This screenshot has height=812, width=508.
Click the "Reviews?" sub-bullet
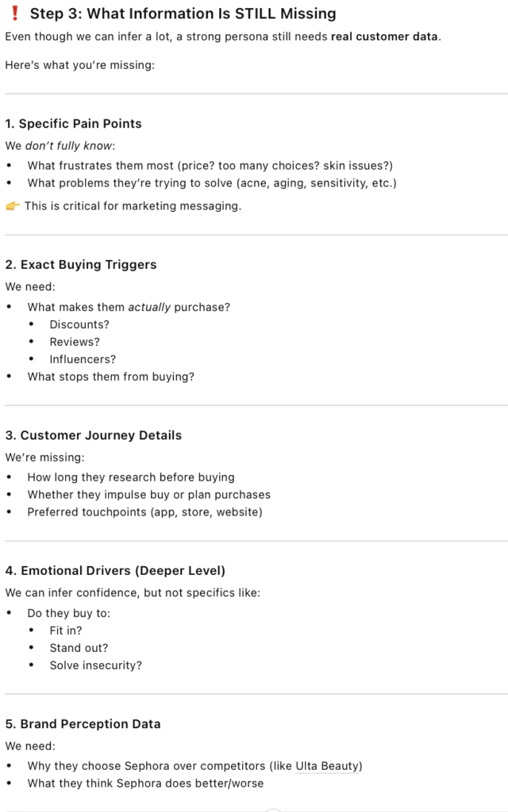[75, 342]
